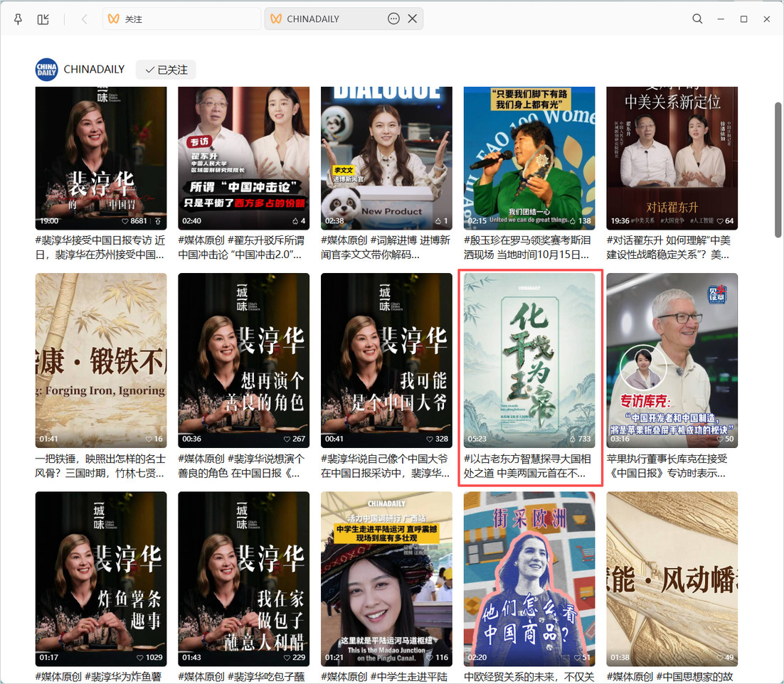This screenshot has width=784, height=684.
Task: Open the 01:21 平陆运河 student video
Action: tap(386, 579)
